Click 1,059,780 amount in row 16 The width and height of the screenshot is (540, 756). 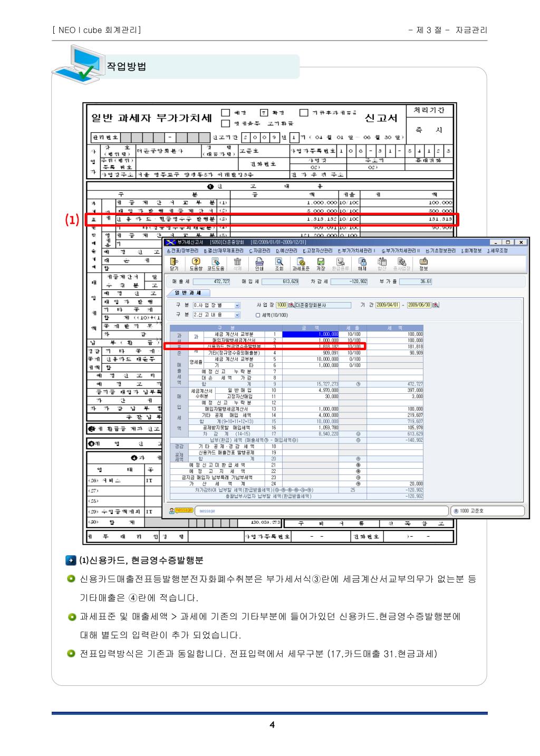pyautogui.click(x=311, y=428)
